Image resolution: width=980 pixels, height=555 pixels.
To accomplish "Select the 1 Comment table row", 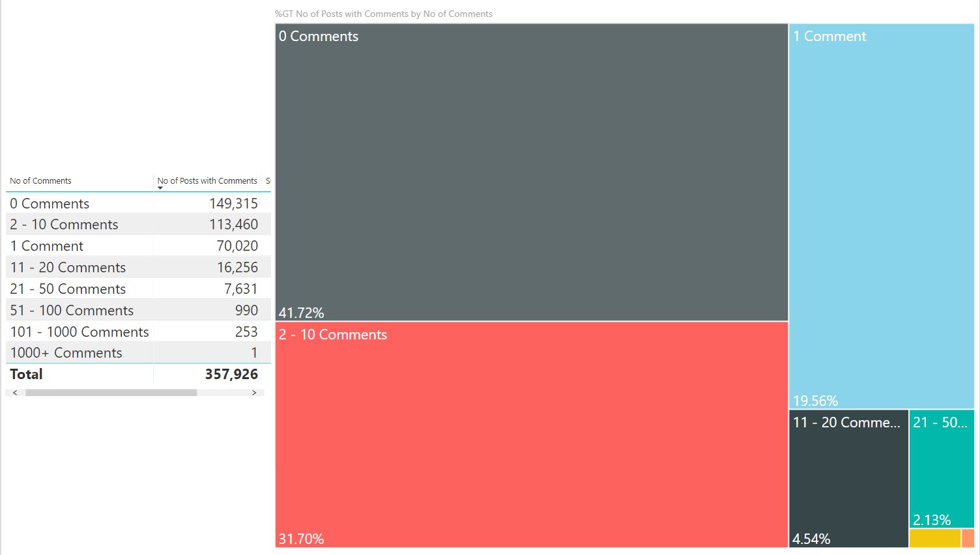I will point(138,246).
